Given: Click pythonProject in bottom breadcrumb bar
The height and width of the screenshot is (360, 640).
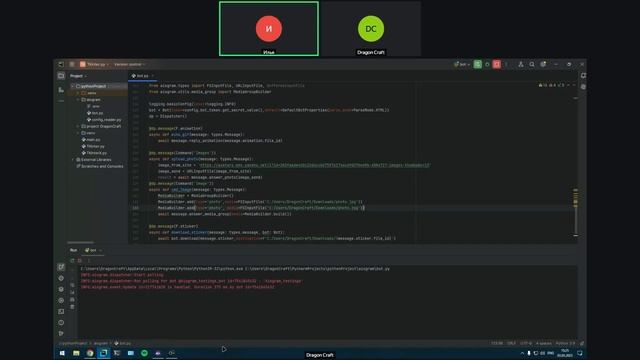Looking at the screenshot, I should (x=73, y=343).
